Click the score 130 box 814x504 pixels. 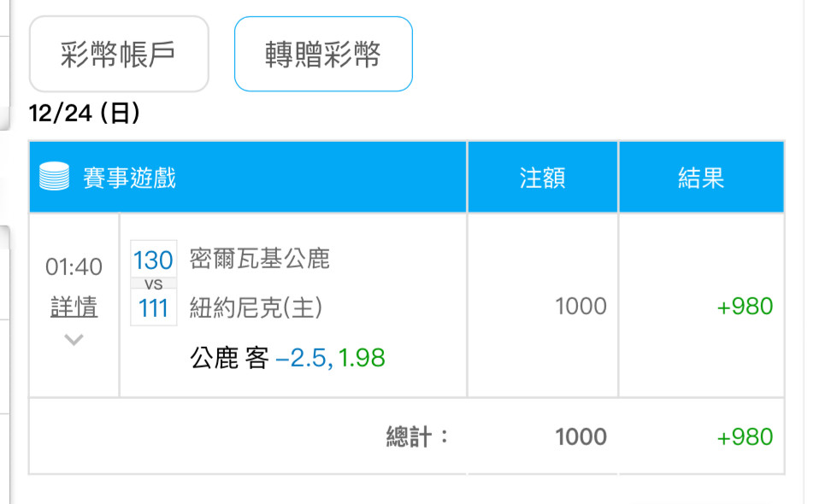pyautogui.click(x=153, y=259)
